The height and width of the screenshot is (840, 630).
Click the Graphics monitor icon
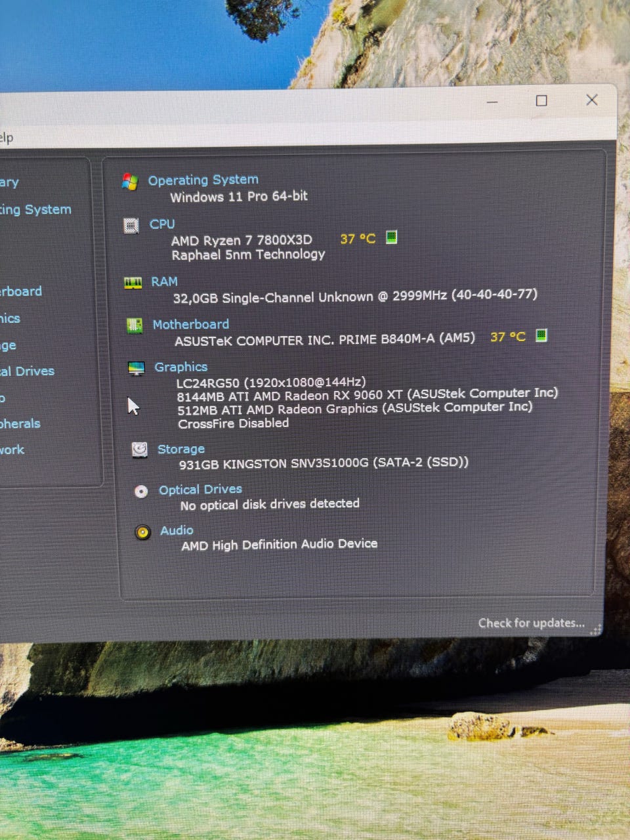pos(136,369)
